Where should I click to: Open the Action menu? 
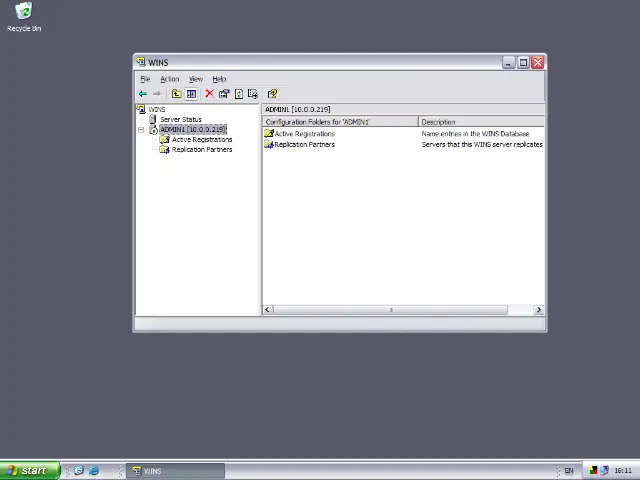(170, 79)
